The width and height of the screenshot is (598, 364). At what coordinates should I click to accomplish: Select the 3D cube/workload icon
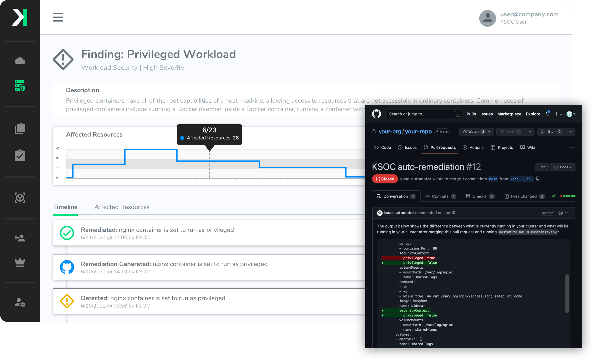point(20,197)
